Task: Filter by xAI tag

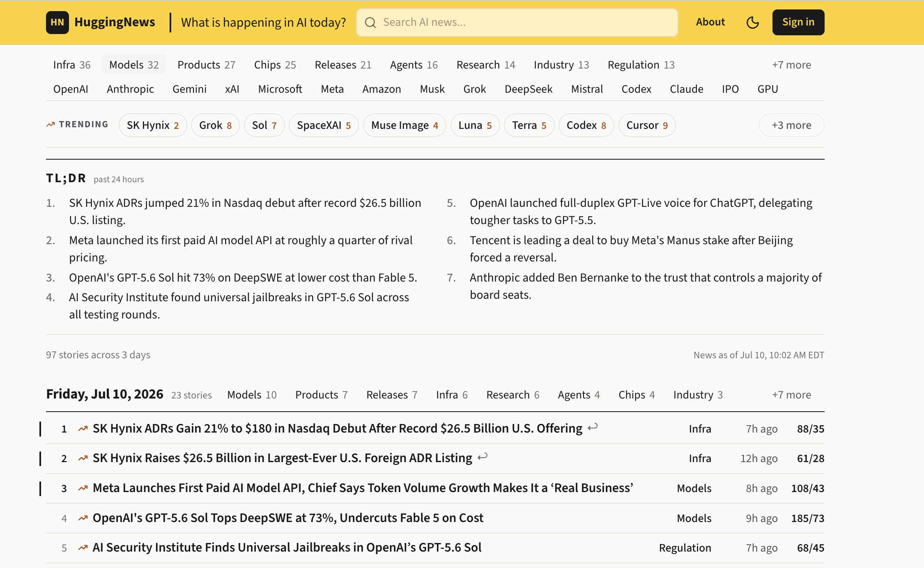Action: point(232,89)
